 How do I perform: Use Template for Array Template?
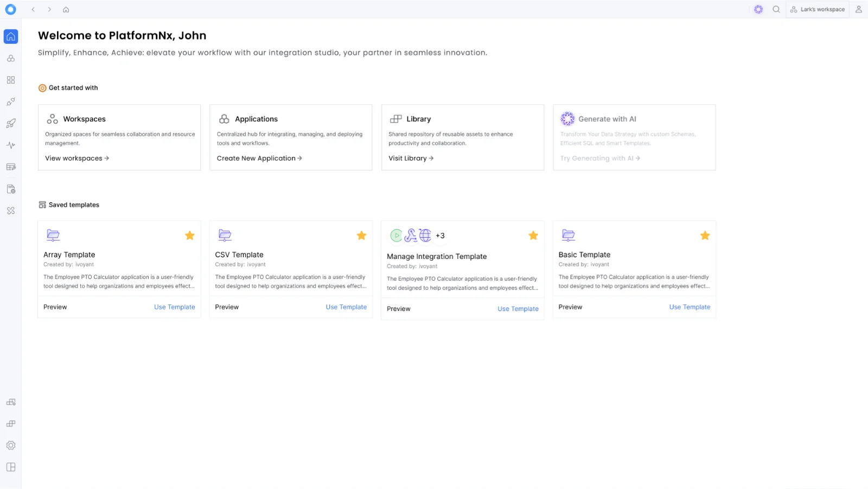tap(175, 307)
